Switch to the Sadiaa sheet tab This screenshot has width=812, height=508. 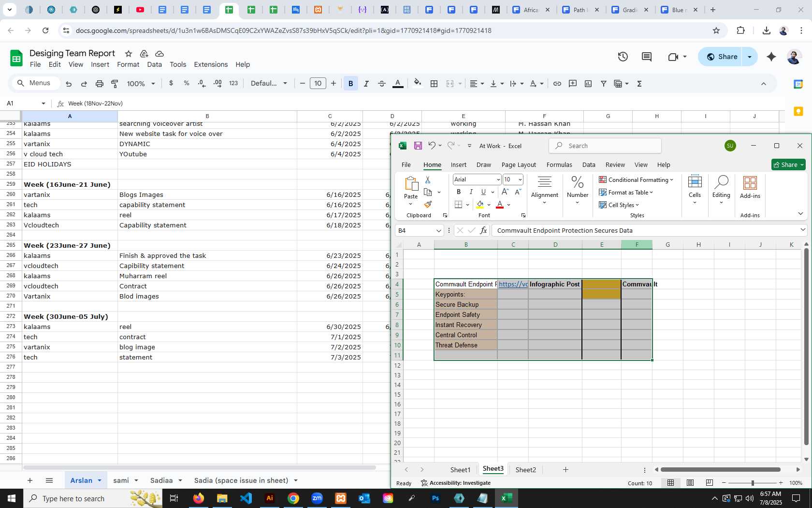pyautogui.click(x=161, y=480)
